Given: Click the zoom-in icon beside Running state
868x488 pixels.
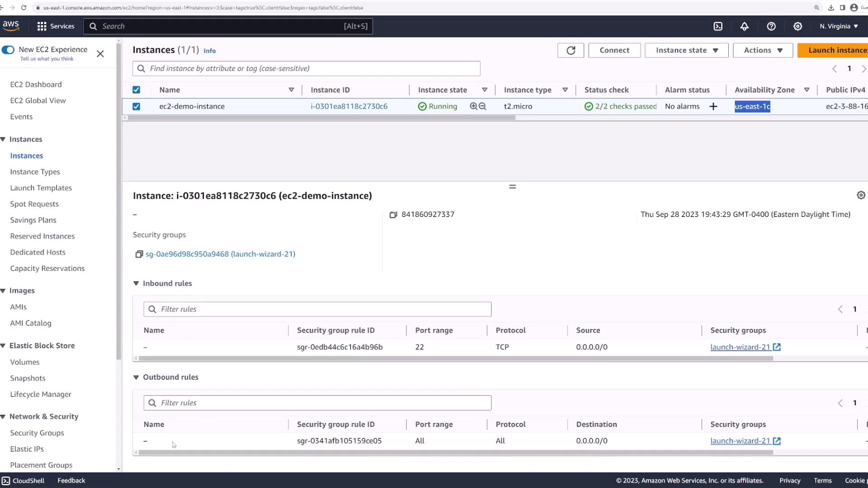Looking at the screenshot, I should click(473, 106).
